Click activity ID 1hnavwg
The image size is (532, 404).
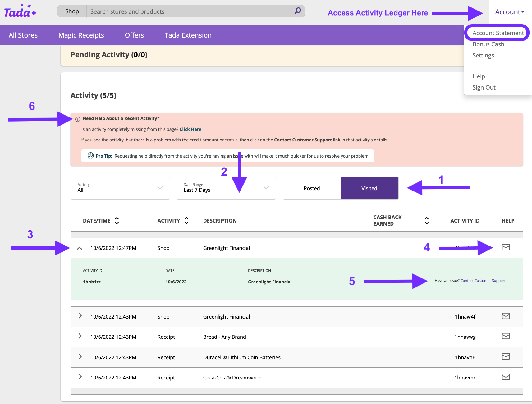pyautogui.click(x=465, y=337)
